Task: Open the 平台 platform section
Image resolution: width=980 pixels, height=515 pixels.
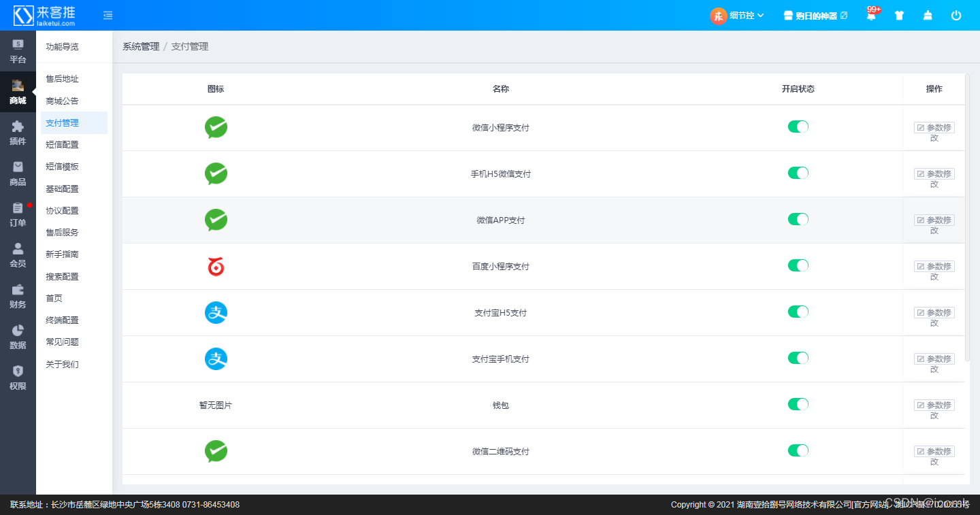Action: (18, 51)
